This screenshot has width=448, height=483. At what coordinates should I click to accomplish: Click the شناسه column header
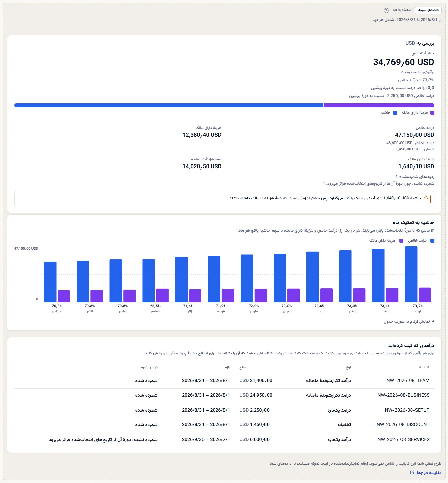pyautogui.click(x=424, y=367)
